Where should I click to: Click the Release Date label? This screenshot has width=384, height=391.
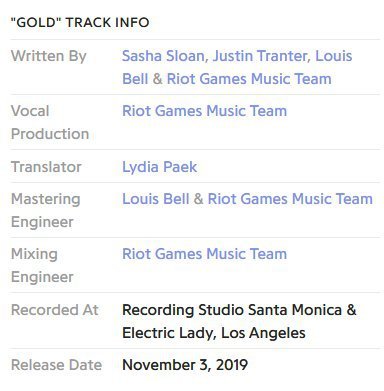pyautogui.click(x=56, y=365)
